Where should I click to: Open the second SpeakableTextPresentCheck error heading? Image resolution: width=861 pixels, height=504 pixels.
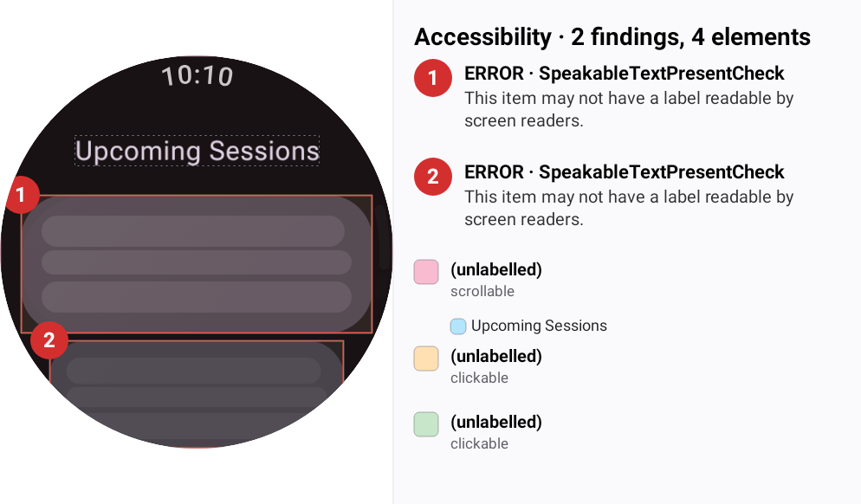point(625,171)
